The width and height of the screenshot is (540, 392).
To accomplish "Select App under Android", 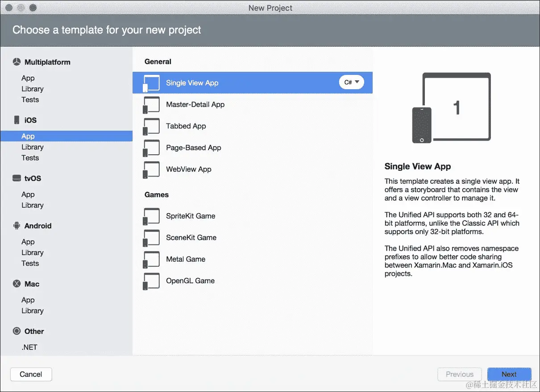I will 28,242.
